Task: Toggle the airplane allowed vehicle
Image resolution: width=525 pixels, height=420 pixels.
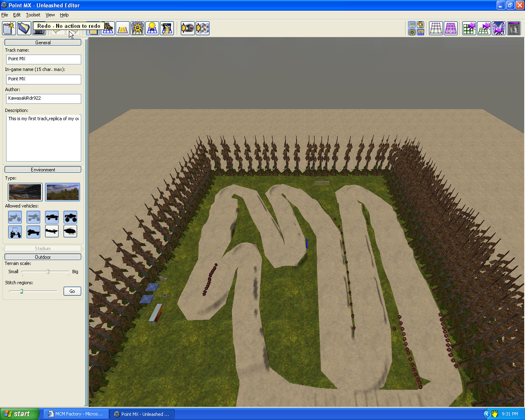Action: click(x=52, y=231)
